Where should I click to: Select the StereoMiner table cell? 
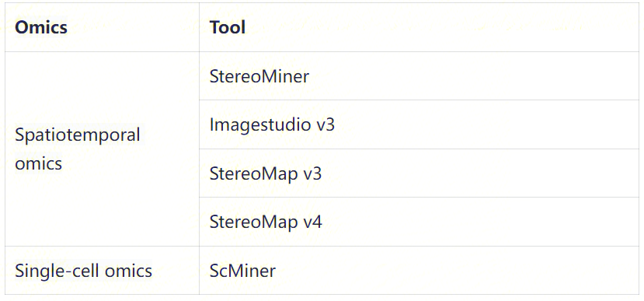pos(419,76)
